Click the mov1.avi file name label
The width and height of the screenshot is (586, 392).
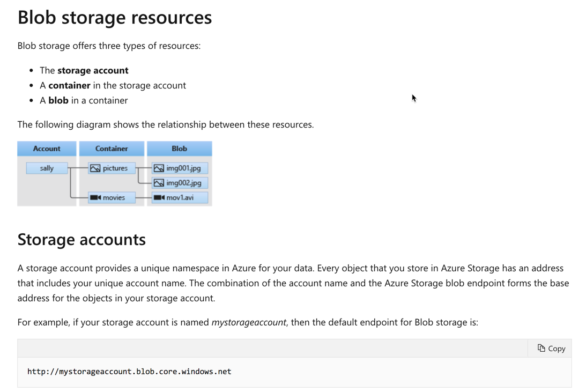180,198
